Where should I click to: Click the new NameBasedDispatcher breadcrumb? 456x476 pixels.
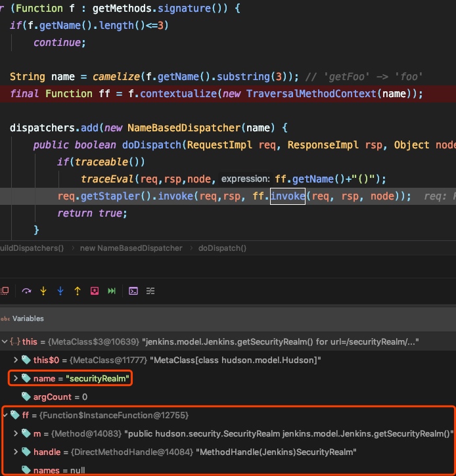click(x=130, y=248)
